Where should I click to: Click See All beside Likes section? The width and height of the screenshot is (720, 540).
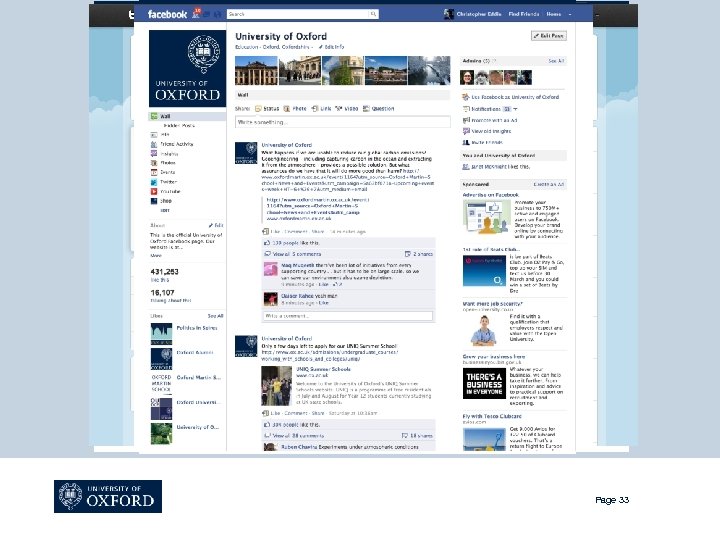pos(215,316)
